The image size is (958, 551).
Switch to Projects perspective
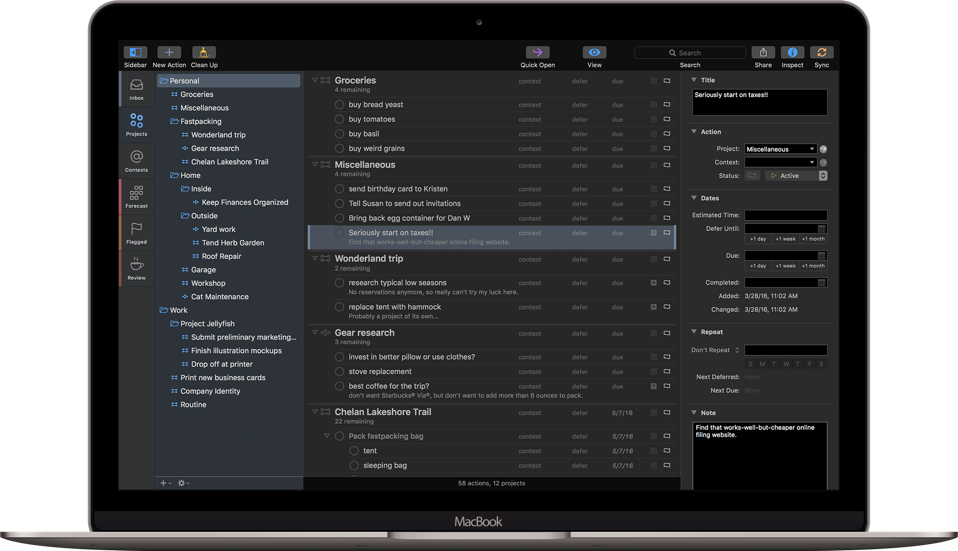(x=136, y=125)
